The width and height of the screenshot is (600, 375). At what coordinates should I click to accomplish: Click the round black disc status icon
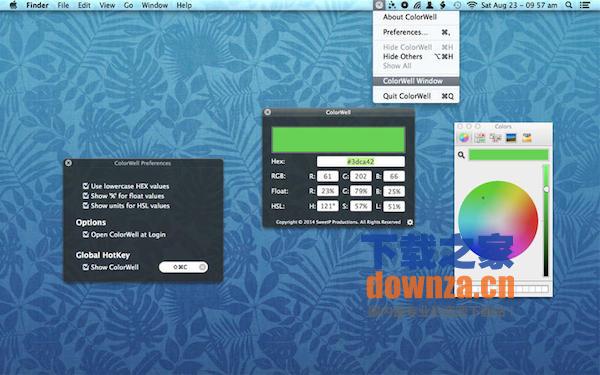pyautogui.click(x=404, y=5)
